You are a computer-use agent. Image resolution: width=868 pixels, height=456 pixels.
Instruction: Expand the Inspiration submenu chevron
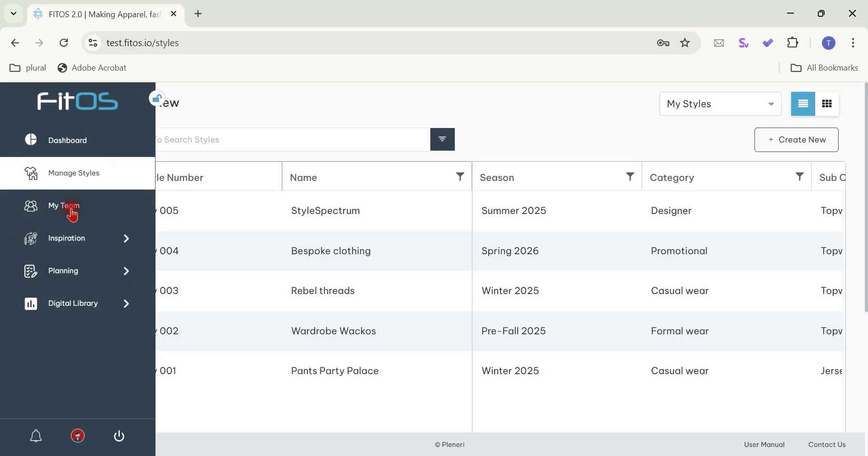click(x=127, y=238)
